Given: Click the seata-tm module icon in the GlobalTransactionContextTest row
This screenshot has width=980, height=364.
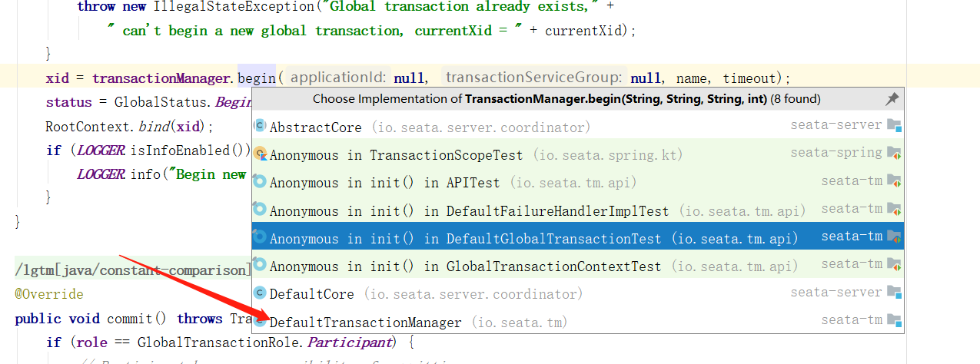Looking at the screenshot, I should pyautogui.click(x=894, y=264).
